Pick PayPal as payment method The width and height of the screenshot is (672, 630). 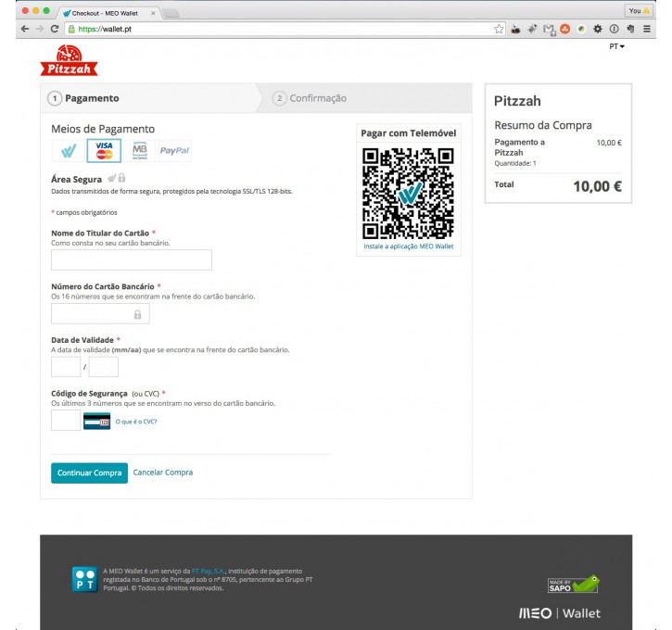174,150
